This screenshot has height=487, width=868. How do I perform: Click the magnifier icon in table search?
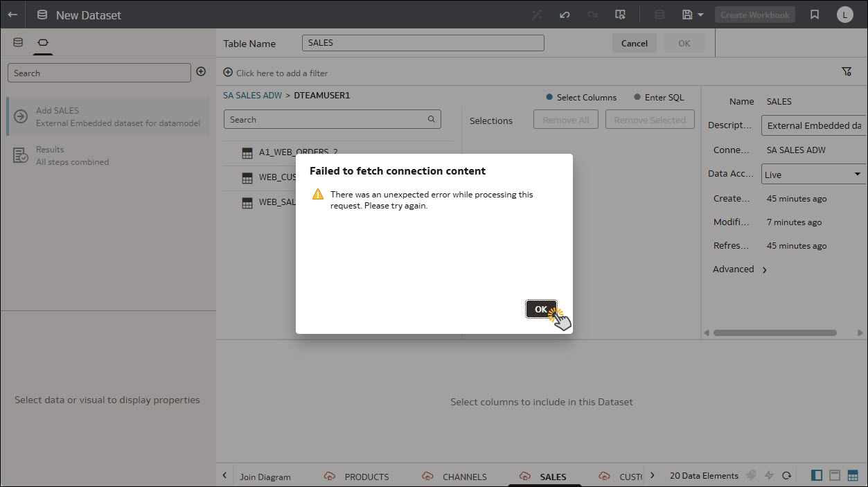(431, 119)
